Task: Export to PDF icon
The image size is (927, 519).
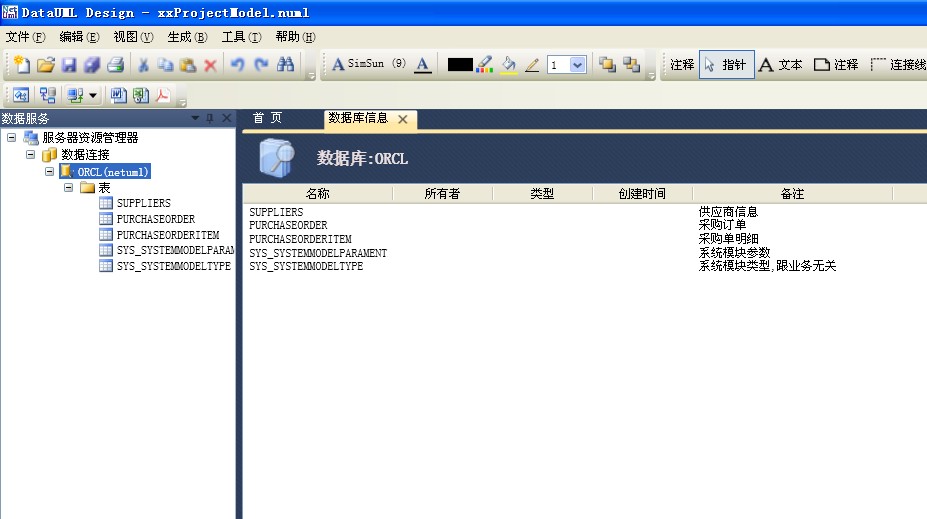Action: pos(163,95)
